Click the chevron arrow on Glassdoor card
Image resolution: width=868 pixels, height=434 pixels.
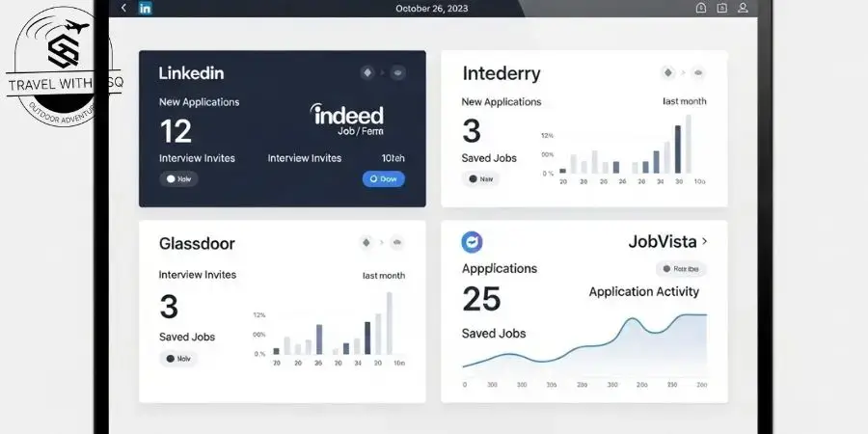pyautogui.click(x=381, y=242)
